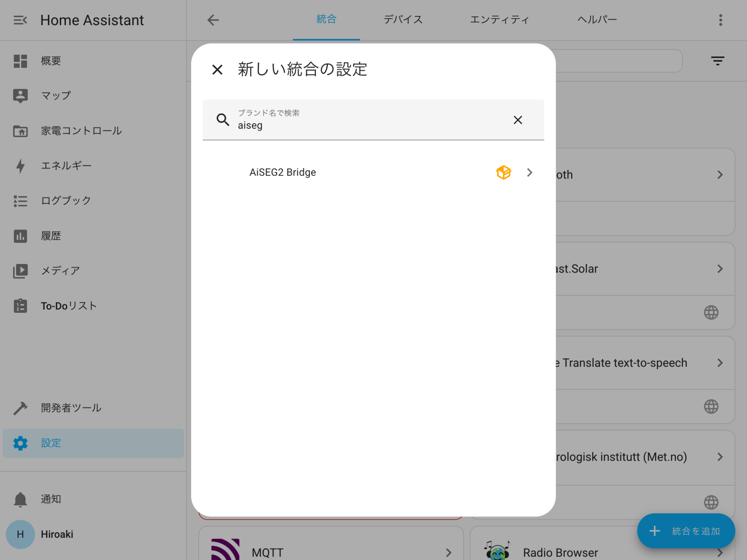
Task: Open the To-Doリスト page
Action: [x=93, y=306]
